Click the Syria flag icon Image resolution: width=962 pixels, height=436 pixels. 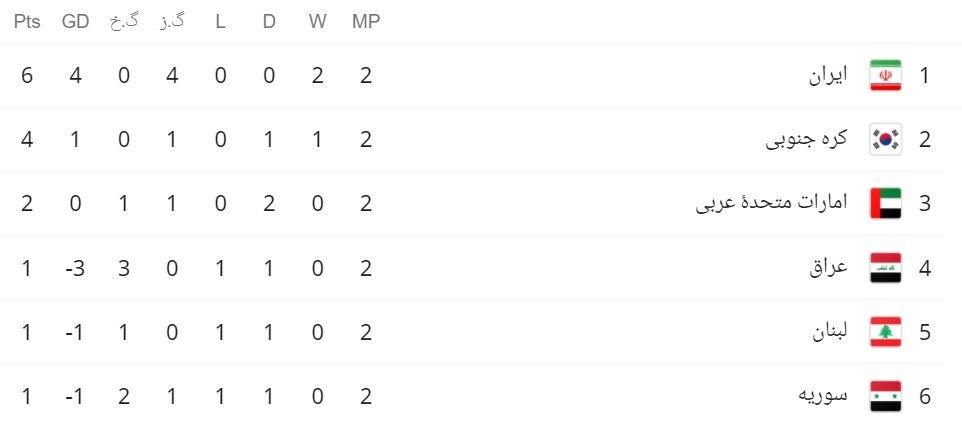(885, 396)
